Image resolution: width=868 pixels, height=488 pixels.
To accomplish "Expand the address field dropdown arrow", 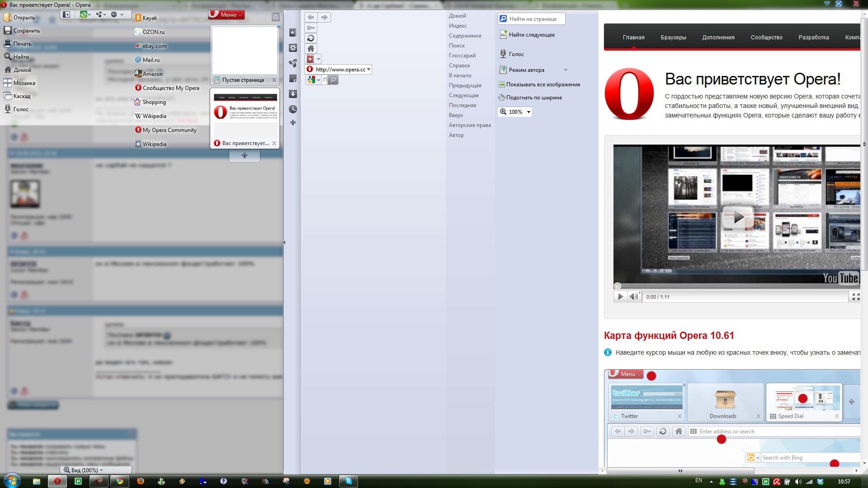I will (368, 69).
